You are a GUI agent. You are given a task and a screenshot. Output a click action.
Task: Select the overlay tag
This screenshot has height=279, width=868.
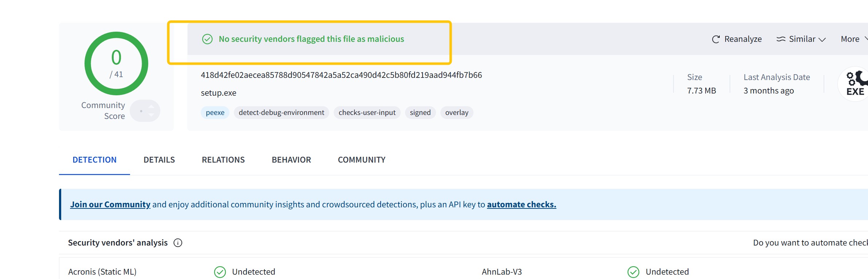(457, 112)
